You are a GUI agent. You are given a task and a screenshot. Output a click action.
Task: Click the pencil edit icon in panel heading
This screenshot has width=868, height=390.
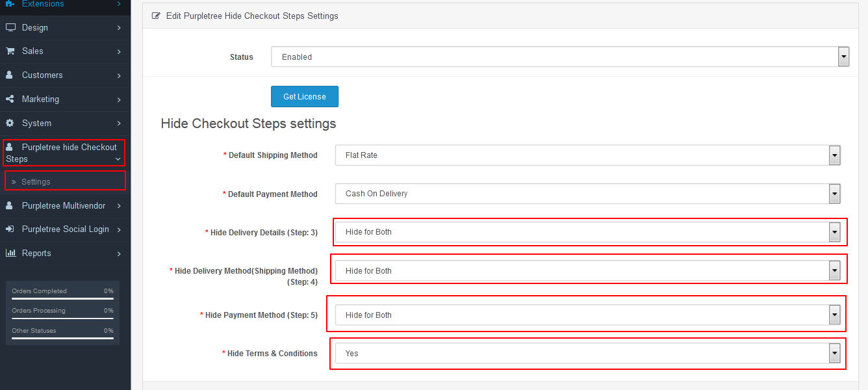pyautogui.click(x=156, y=16)
